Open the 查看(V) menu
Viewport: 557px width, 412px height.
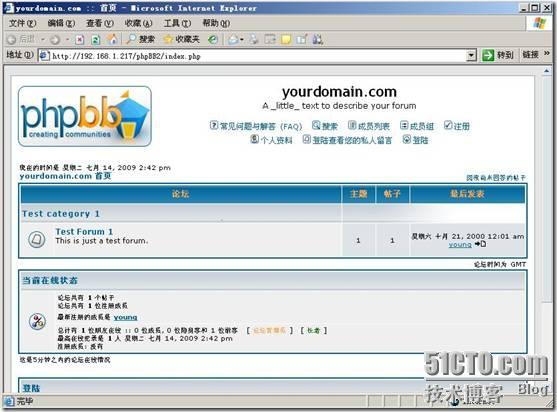coord(100,23)
